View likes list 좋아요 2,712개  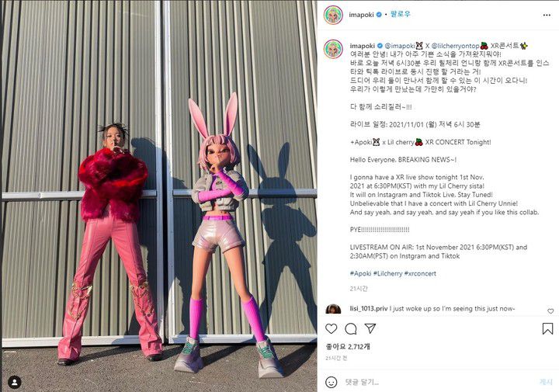(348, 346)
